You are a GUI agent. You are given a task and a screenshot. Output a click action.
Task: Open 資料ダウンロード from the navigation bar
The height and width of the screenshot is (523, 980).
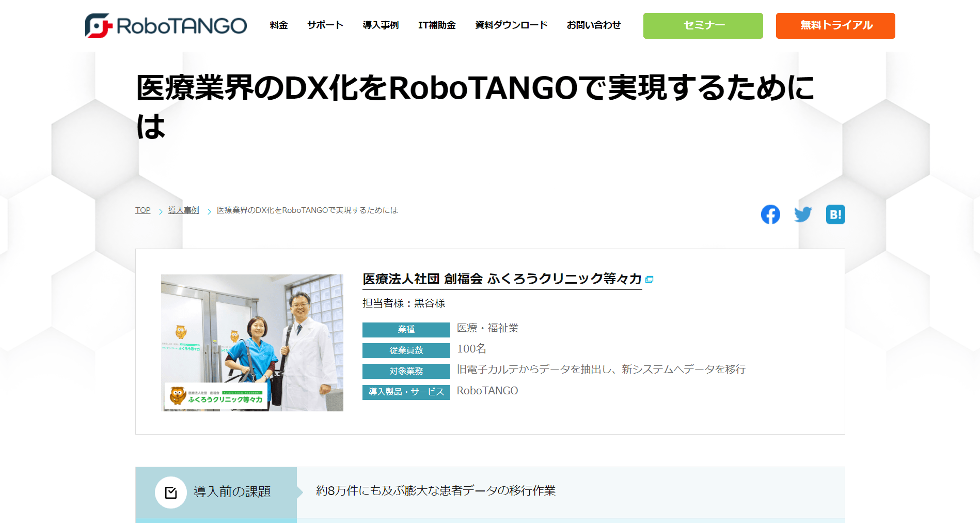(511, 25)
